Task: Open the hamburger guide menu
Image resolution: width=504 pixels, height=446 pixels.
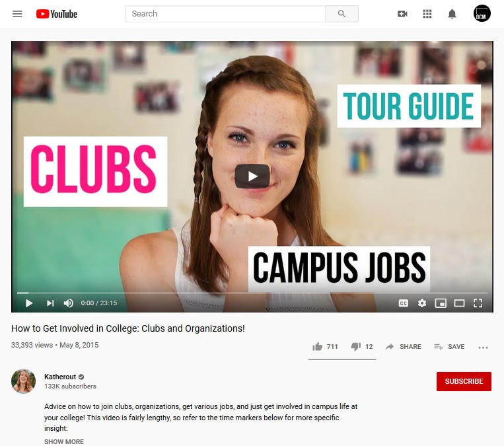Action: [x=17, y=14]
